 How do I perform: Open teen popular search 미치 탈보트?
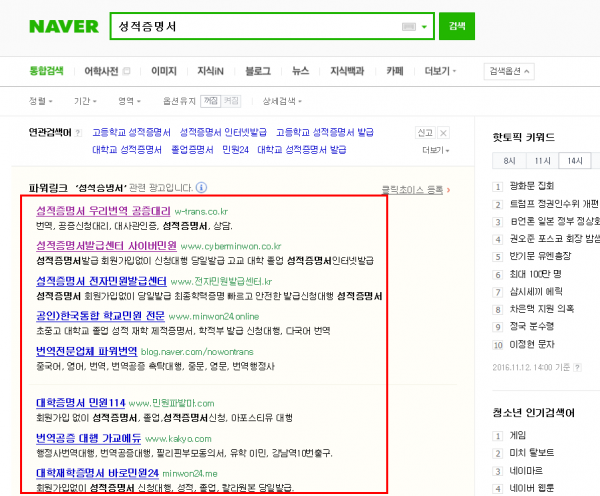click(x=532, y=453)
